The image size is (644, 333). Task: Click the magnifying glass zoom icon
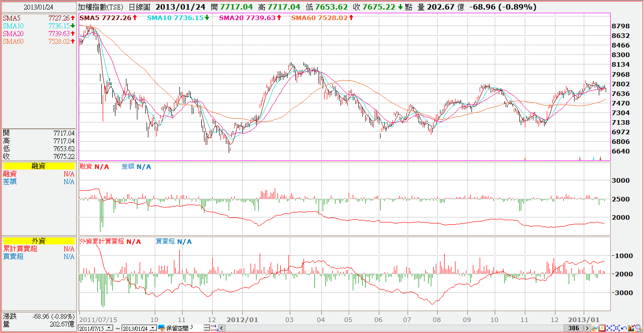click(639, 328)
